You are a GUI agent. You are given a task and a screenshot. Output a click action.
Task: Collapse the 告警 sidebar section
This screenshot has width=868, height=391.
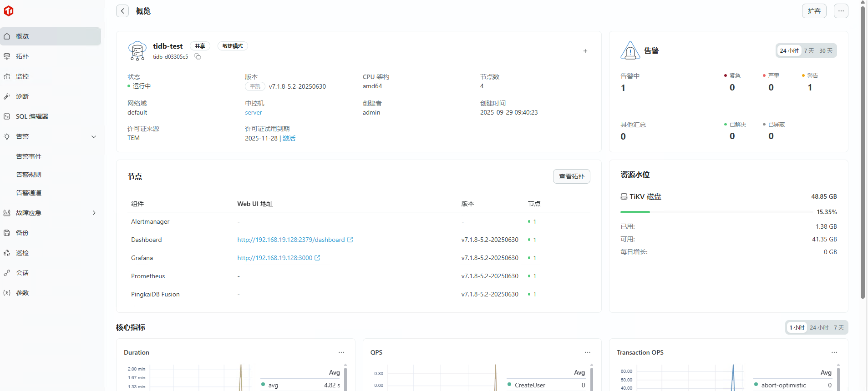pyautogui.click(x=94, y=136)
